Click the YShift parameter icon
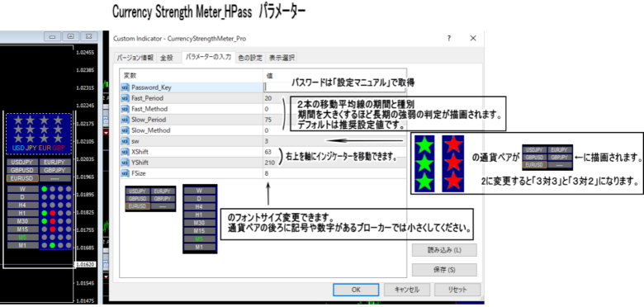This screenshot has height=307, width=644. pyautogui.click(x=125, y=163)
